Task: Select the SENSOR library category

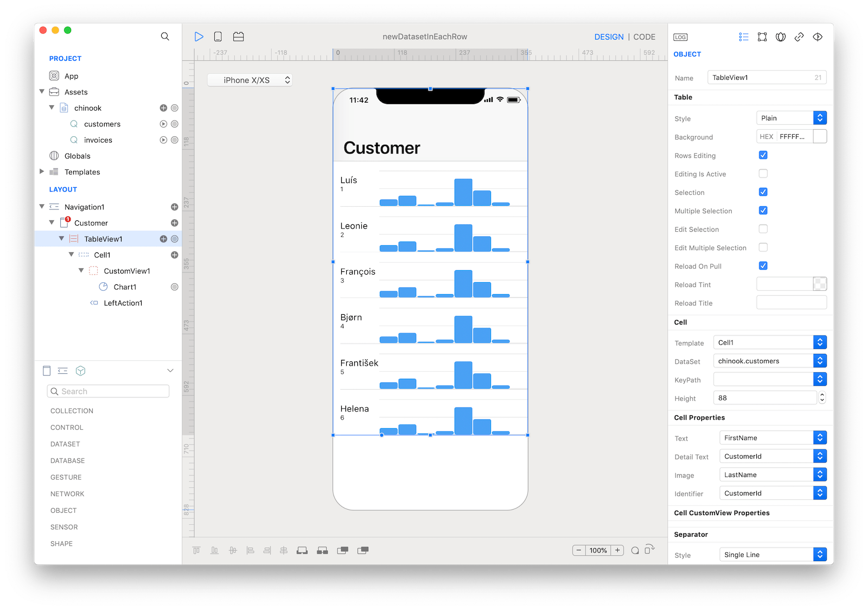Action: tap(64, 528)
